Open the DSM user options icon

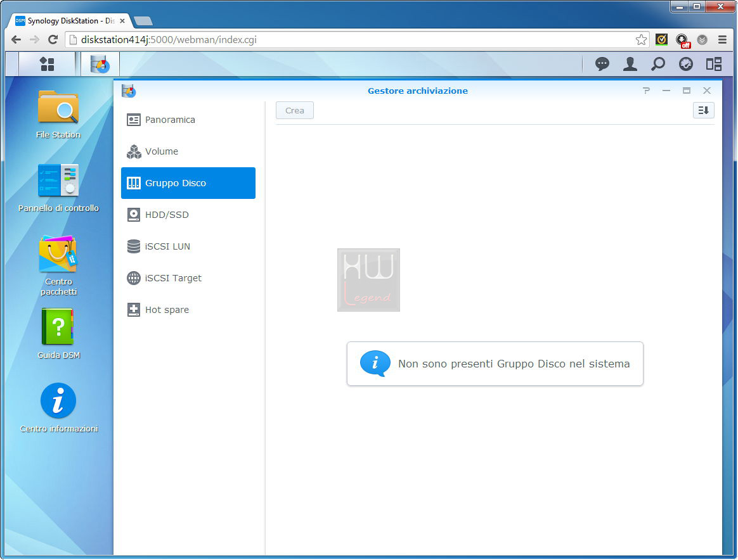[x=630, y=64]
